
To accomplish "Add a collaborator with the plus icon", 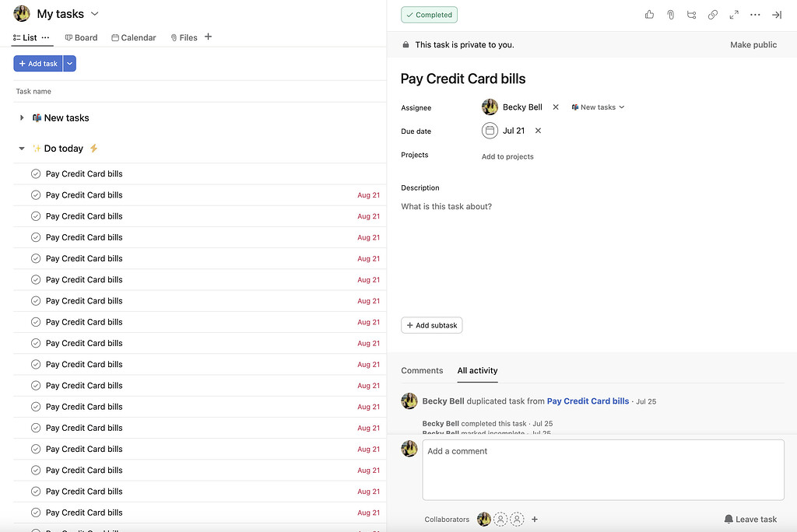I will click(535, 519).
